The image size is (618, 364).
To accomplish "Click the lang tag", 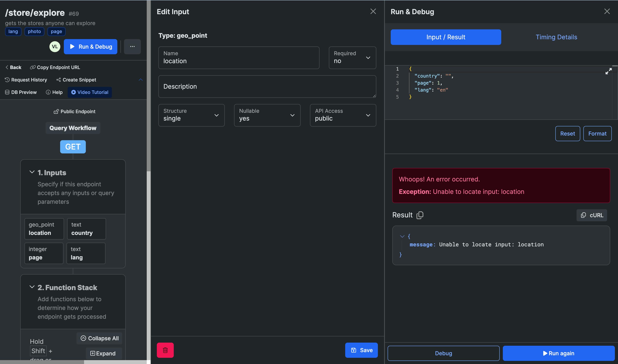I will point(13,31).
